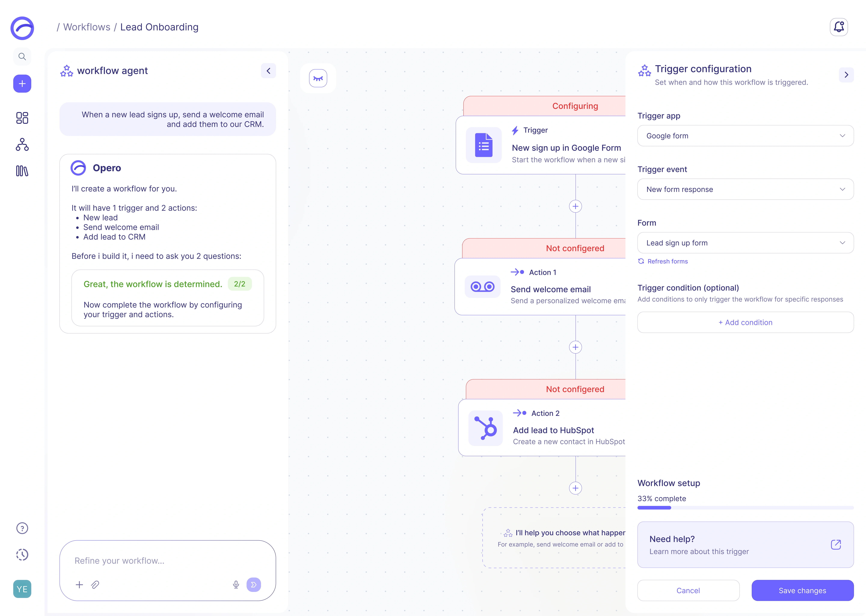
Task: Click the Refresh forms icon
Action: click(x=641, y=261)
